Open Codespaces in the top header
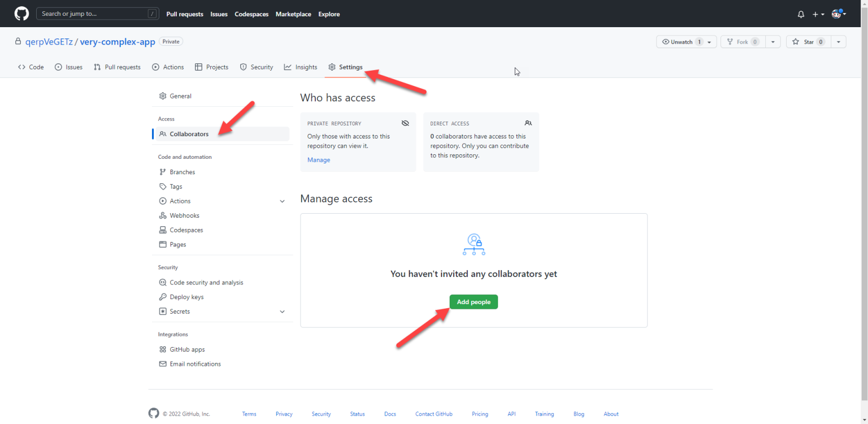Screen dimensions: 868x424 pyautogui.click(x=251, y=14)
